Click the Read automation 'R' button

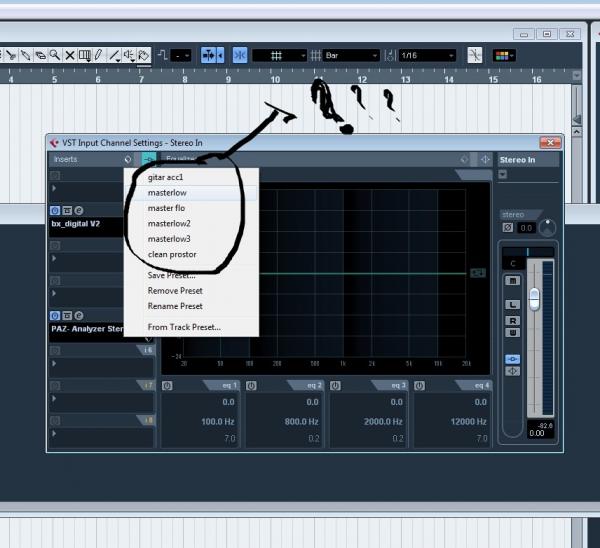click(513, 320)
